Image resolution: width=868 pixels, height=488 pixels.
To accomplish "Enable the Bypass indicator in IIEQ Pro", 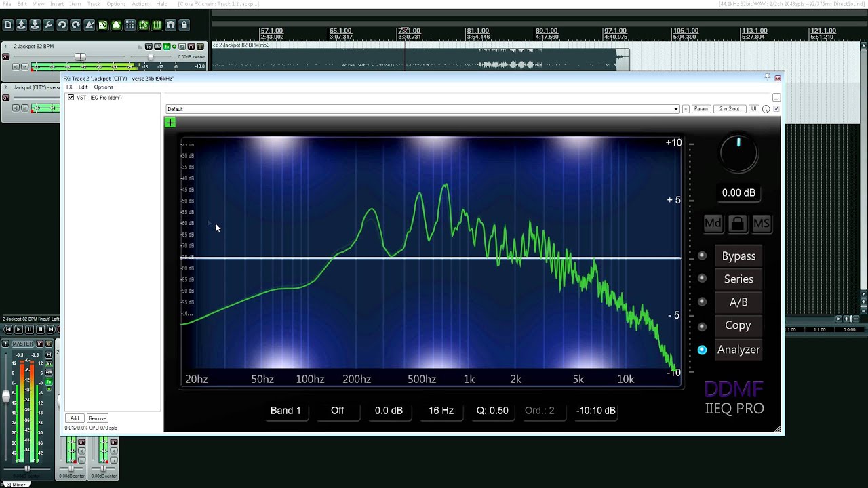I will (703, 256).
